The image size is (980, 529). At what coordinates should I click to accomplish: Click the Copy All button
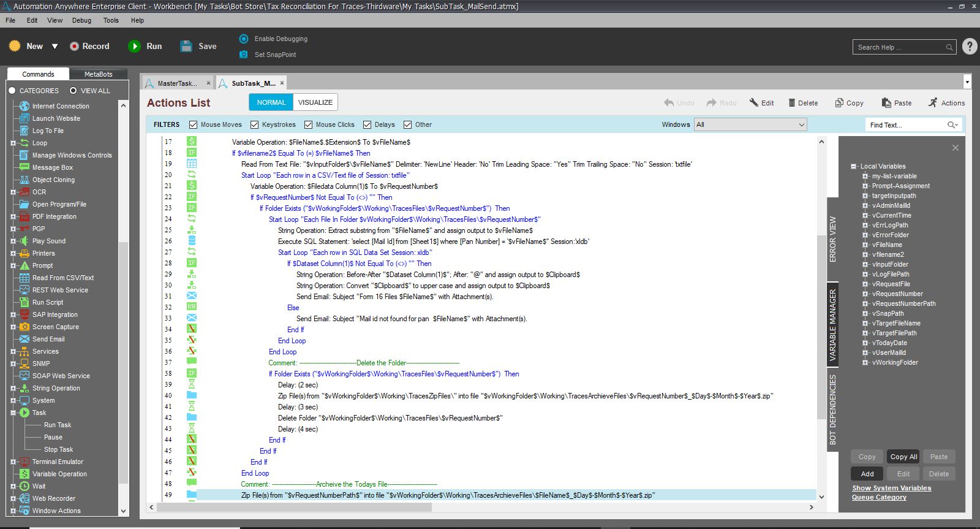(x=903, y=457)
